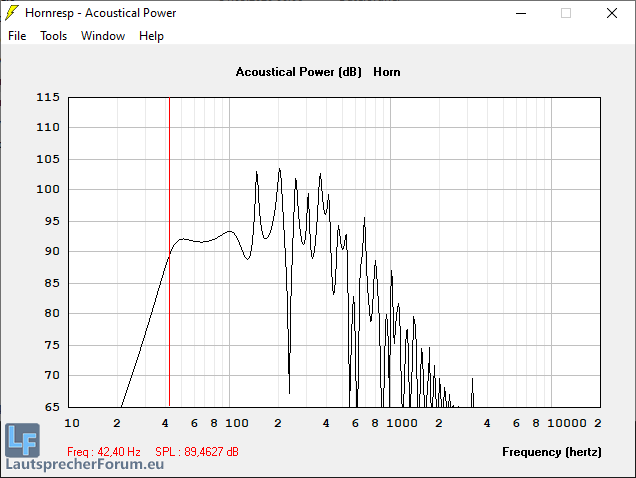Screen dimensions: 636x478
Task: Click the chart title Acoustical Power (dB) Horn
Action: click(x=318, y=72)
